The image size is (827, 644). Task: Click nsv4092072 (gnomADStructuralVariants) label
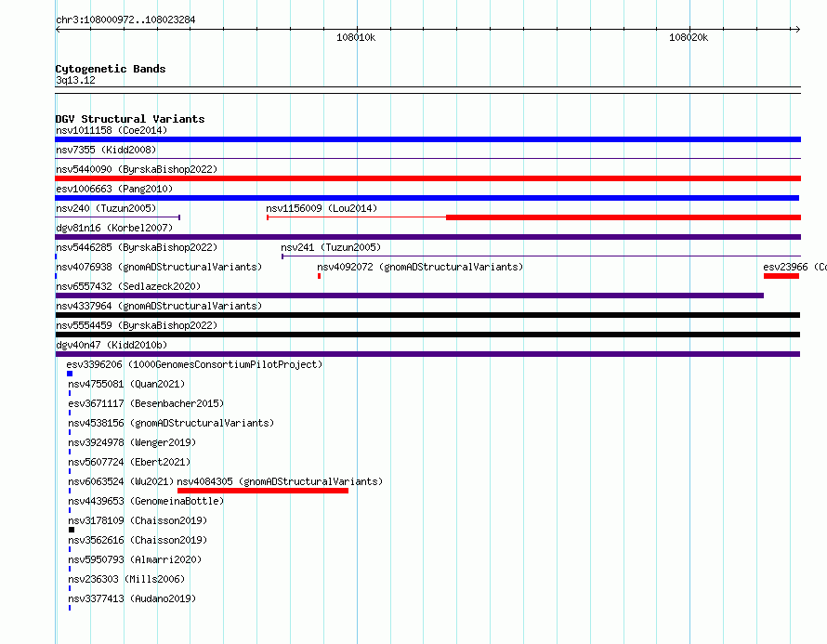click(x=420, y=267)
